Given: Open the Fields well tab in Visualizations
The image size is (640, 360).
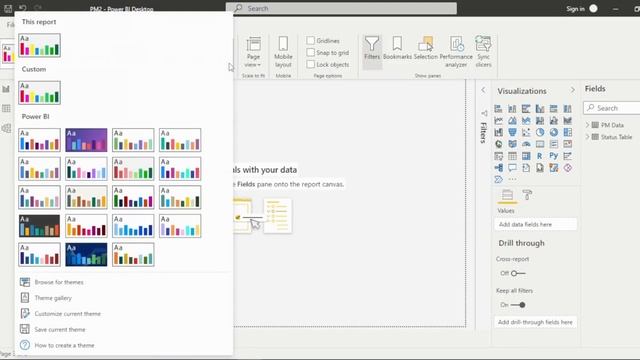Looking at the screenshot, I should [x=507, y=195].
